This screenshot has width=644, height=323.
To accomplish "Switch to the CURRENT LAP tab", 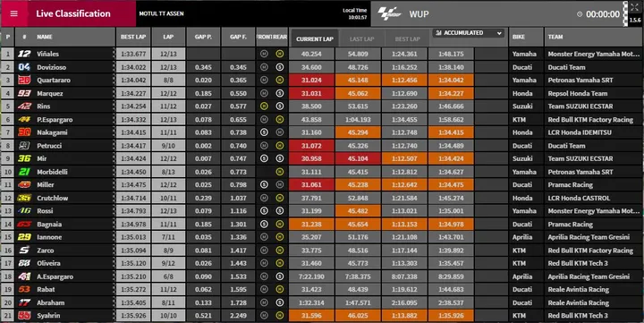I will pyautogui.click(x=315, y=38).
